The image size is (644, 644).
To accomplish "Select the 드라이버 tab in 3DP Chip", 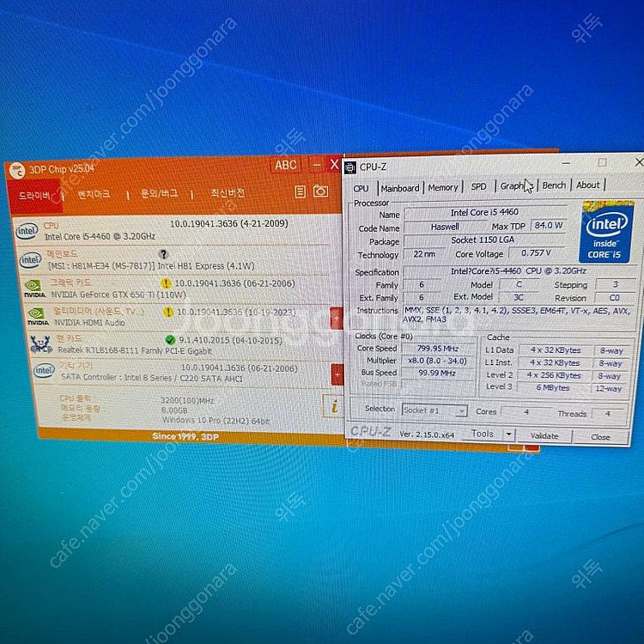I will point(35,196).
